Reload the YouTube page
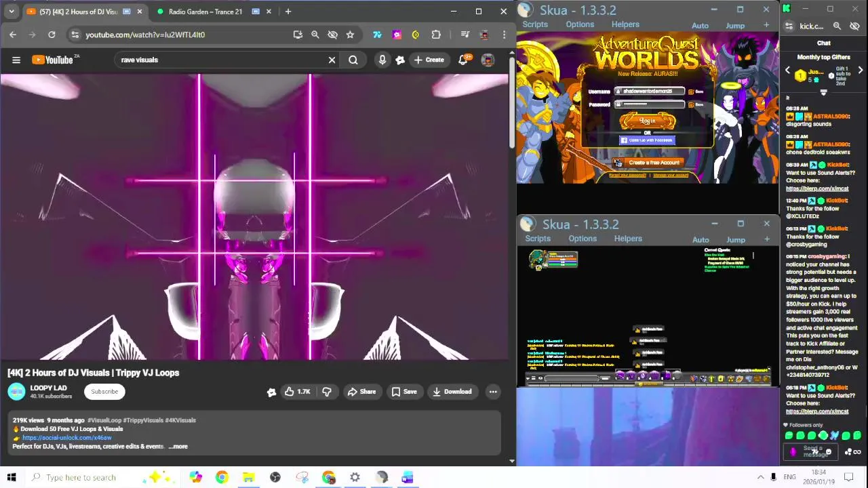 tap(52, 35)
